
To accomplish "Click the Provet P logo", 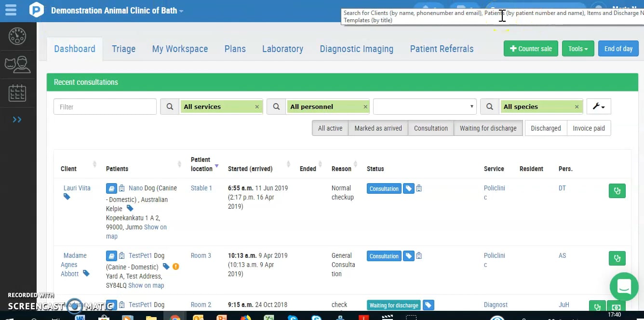I will 37,10.
